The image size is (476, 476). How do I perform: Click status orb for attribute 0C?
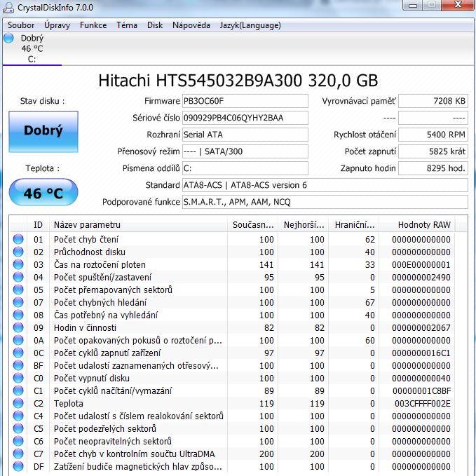(x=18, y=353)
